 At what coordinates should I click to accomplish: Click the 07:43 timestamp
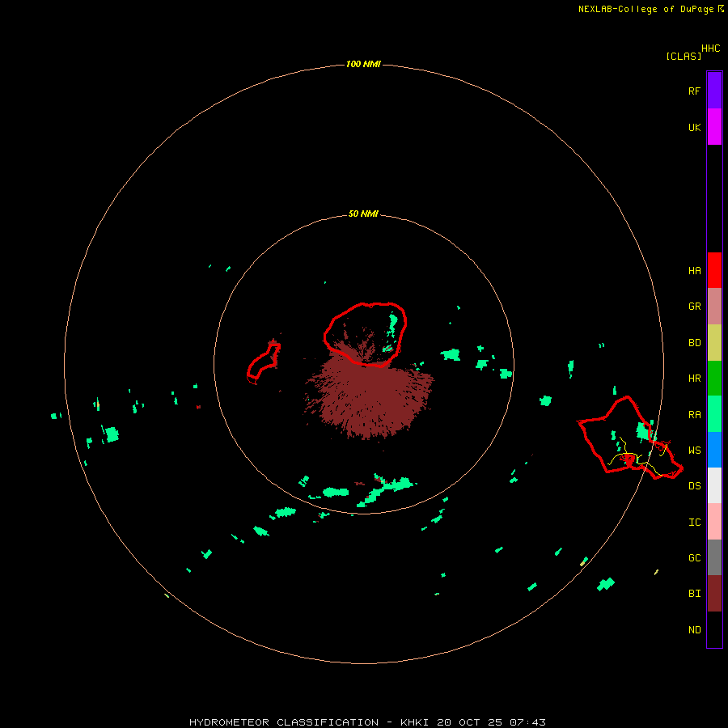click(527, 722)
